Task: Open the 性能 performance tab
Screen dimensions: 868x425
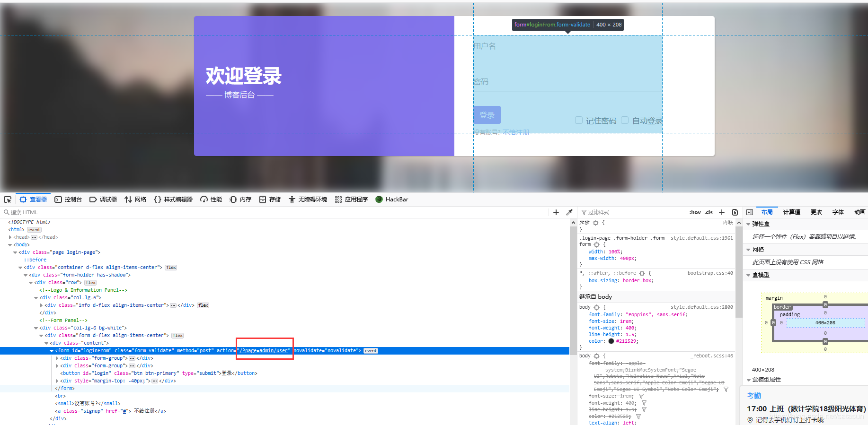Action: pos(211,199)
